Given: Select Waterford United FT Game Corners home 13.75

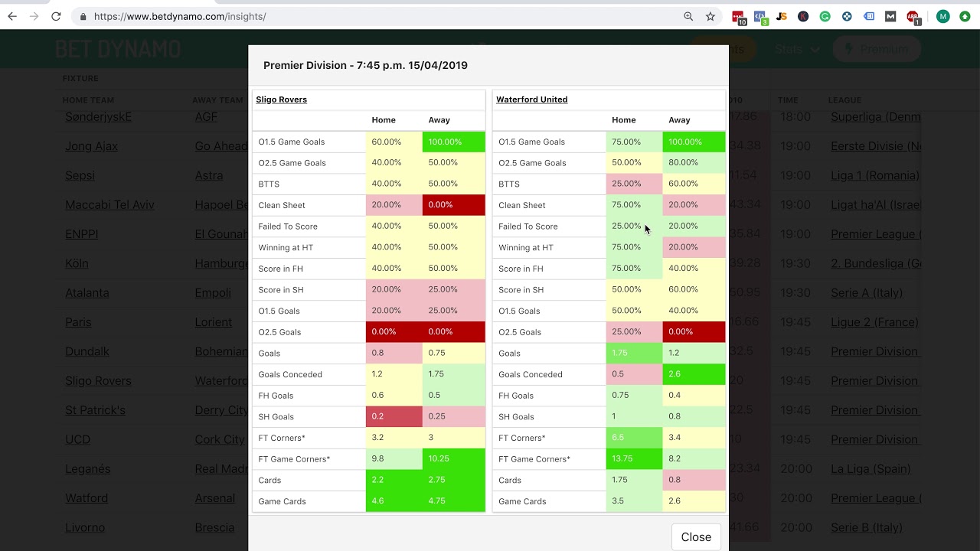Looking at the screenshot, I should tap(634, 459).
